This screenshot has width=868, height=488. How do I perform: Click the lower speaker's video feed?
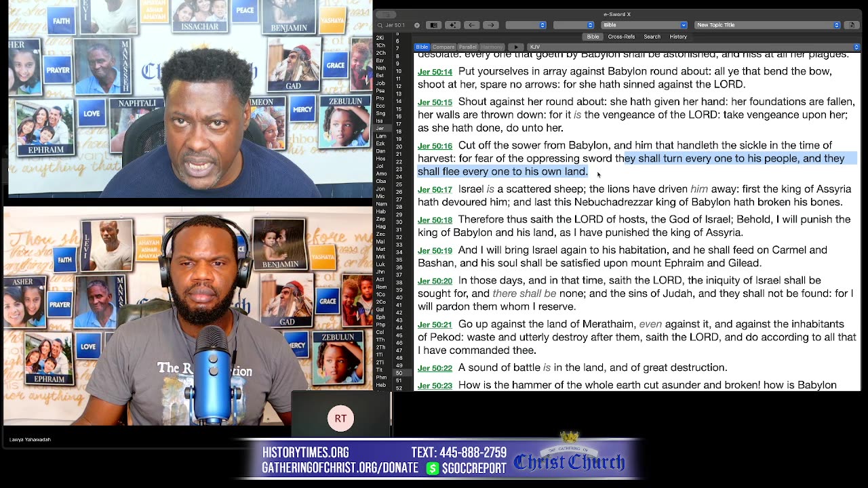(188, 316)
